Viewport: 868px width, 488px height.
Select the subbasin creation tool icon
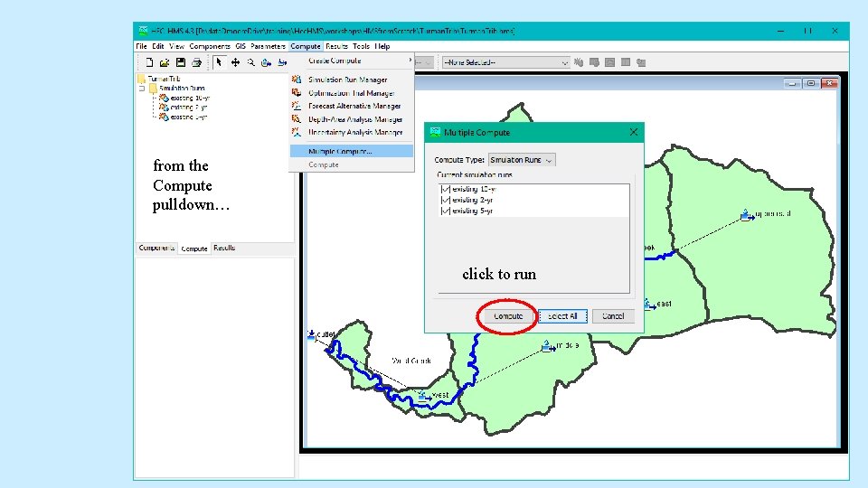(x=266, y=62)
